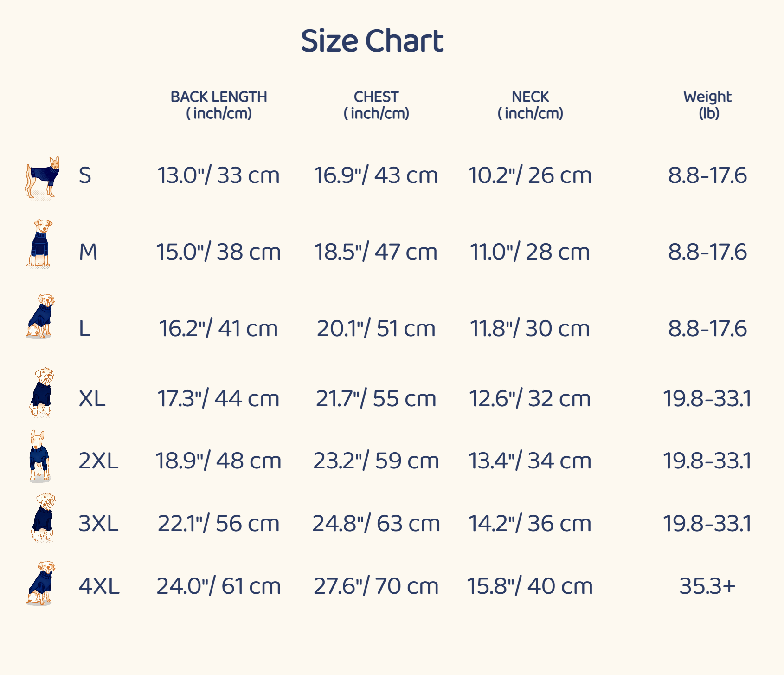This screenshot has width=784, height=675.
Task: Click the 27.6"/ 70 cm chest value
Action: (x=376, y=586)
